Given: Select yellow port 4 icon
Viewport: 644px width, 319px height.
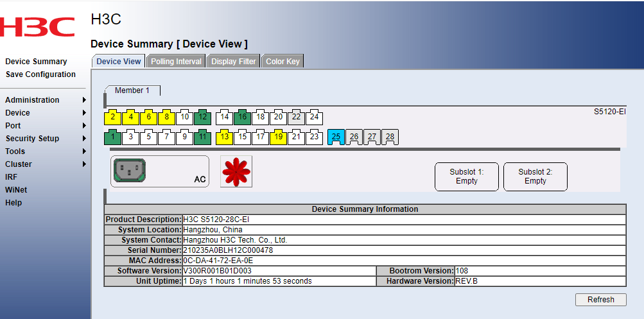Looking at the screenshot, I should pyautogui.click(x=130, y=117).
